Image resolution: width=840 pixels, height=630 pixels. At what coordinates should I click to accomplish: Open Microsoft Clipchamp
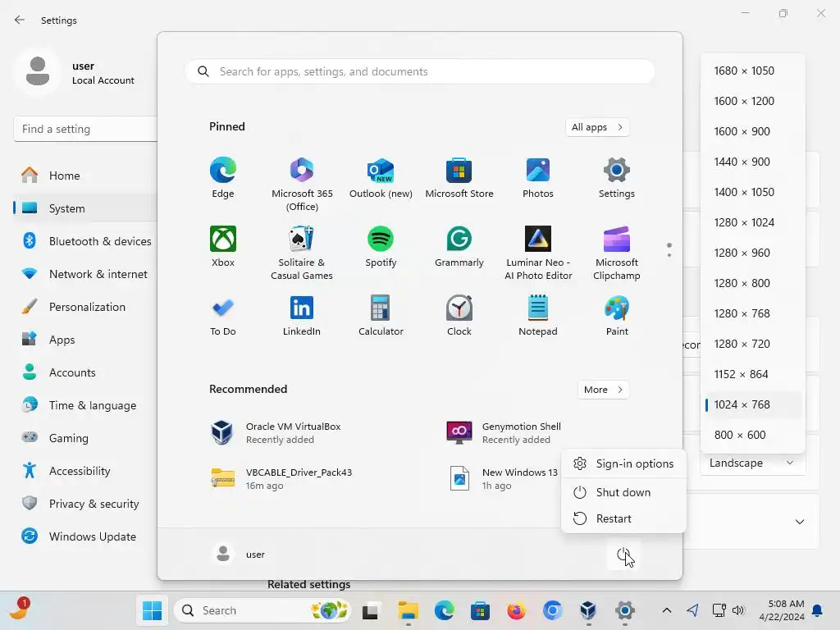point(617,253)
